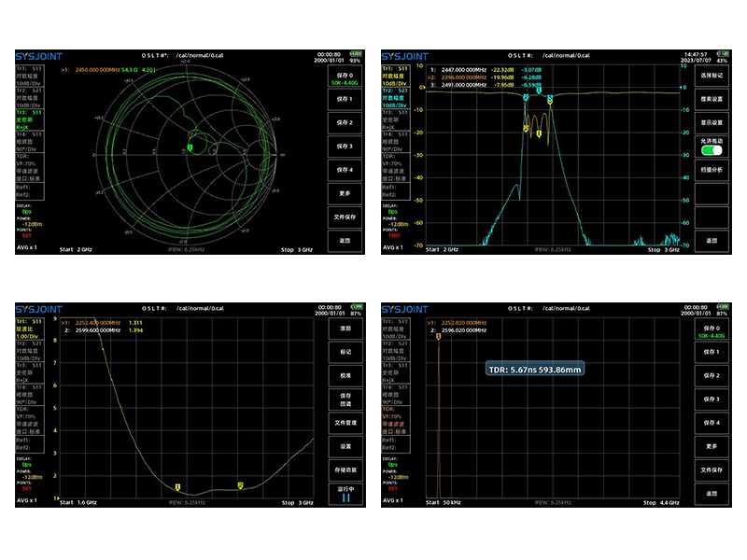Open the 搜索设置 search settings panel
Screen dimensions: 747x560
point(712,99)
